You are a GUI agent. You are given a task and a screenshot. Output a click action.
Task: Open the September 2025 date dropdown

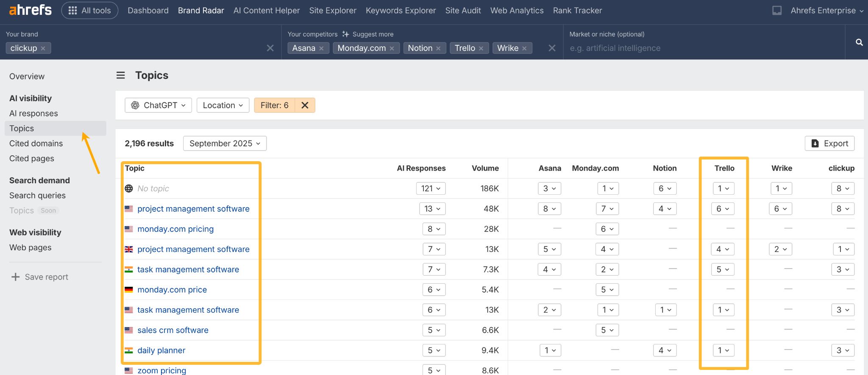pyautogui.click(x=225, y=143)
